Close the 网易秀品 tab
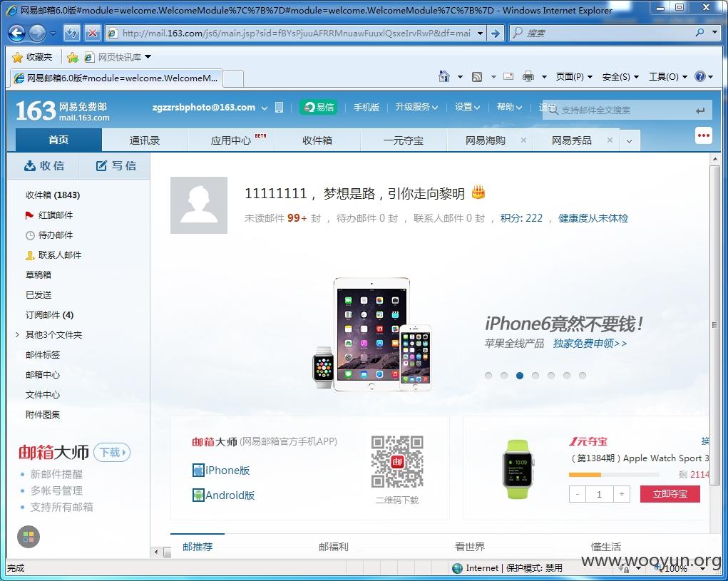The height and width of the screenshot is (581, 728). (x=610, y=140)
